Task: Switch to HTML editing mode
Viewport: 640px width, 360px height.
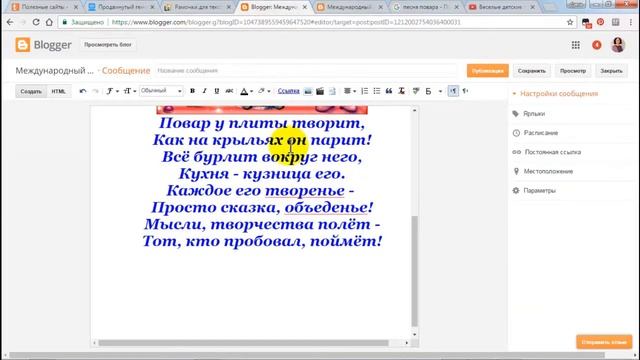Action: coord(59,91)
